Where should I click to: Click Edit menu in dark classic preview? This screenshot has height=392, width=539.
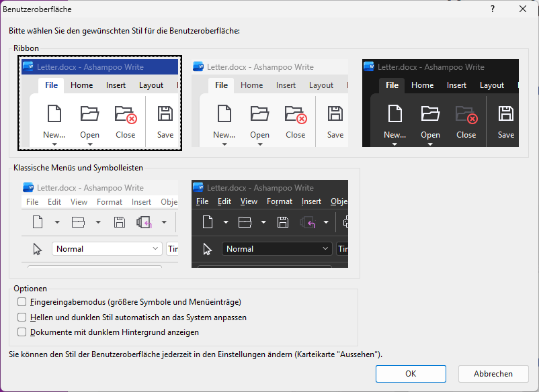224,201
